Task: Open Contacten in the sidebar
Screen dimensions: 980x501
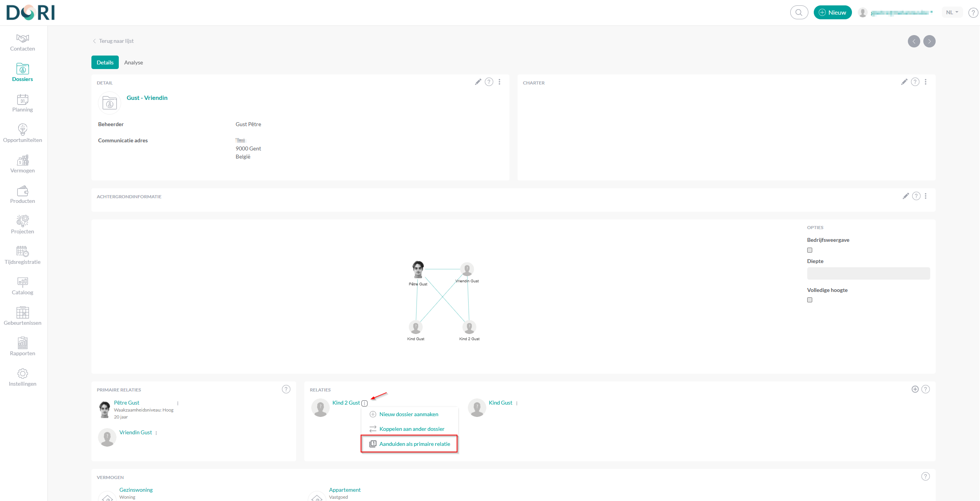Action: click(x=22, y=42)
